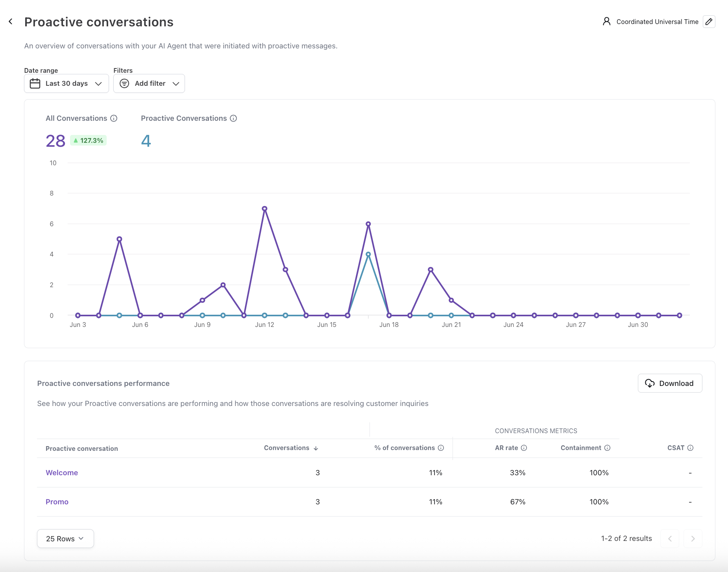Click the CSAT info icon
Image resolution: width=728 pixels, height=572 pixels.
click(690, 448)
